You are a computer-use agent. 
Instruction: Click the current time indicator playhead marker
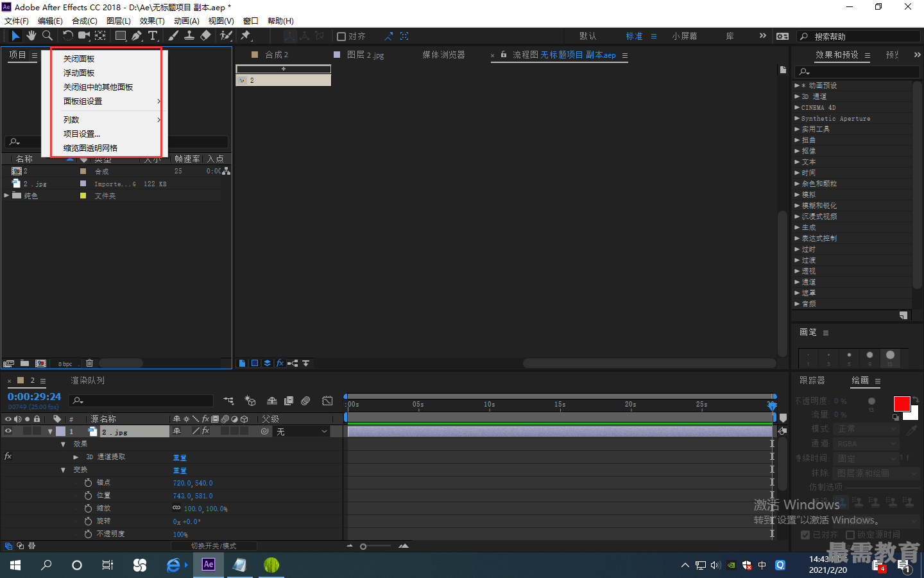[772, 405]
